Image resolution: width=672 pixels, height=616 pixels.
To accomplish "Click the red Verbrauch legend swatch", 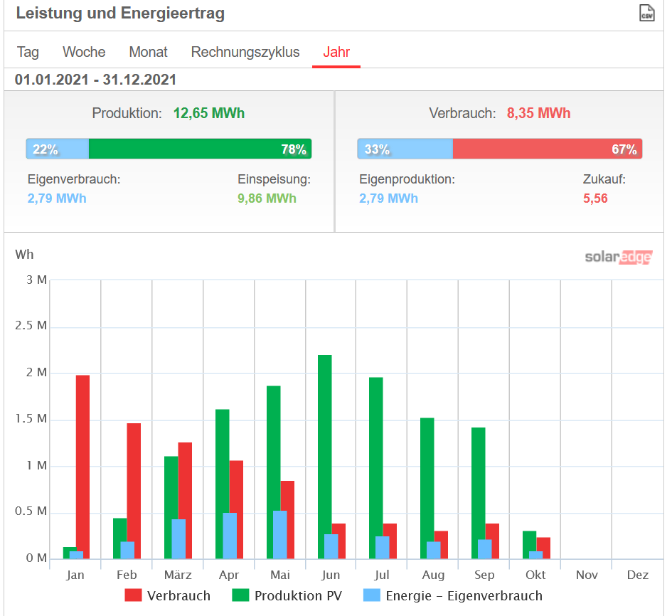I will click(134, 596).
